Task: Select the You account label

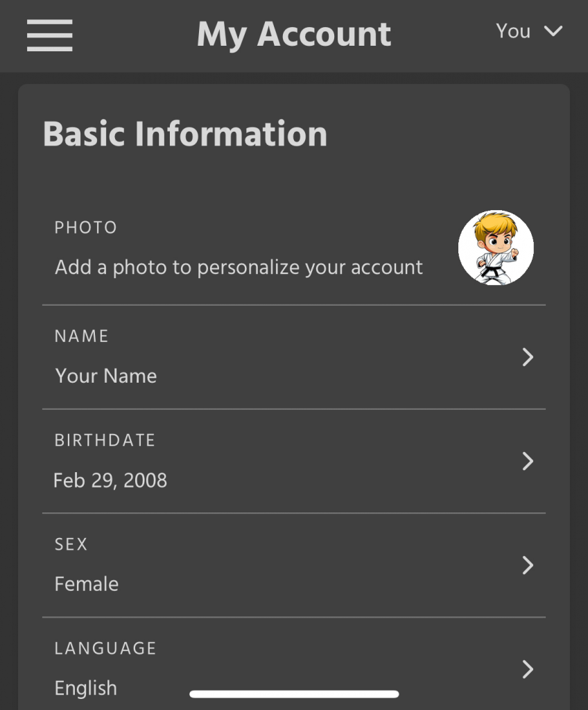Action: pyautogui.click(x=513, y=31)
